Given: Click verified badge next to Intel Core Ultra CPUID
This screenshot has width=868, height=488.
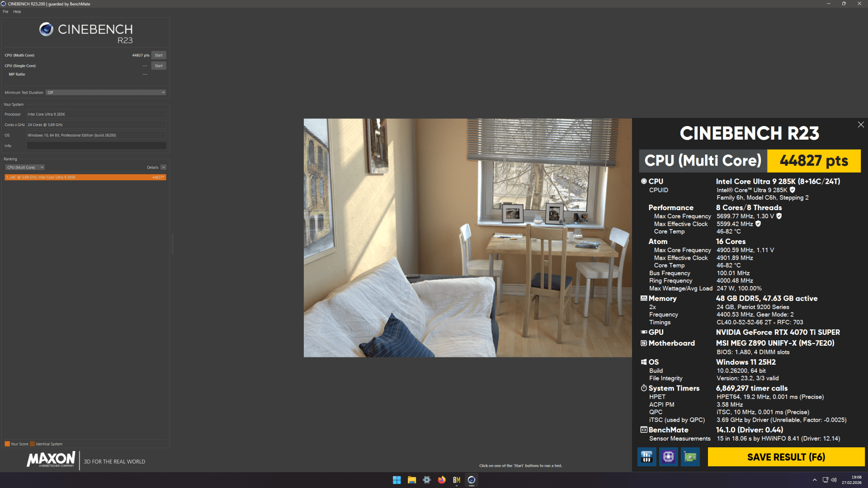Looking at the screenshot, I should [x=792, y=190].
